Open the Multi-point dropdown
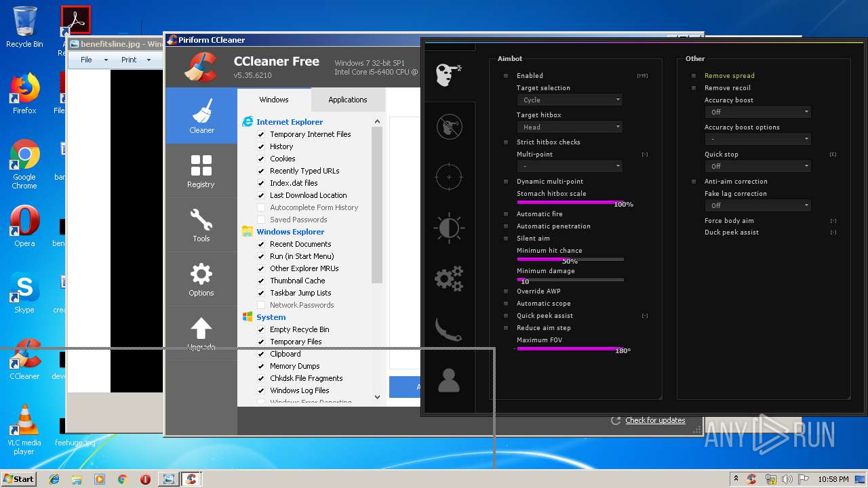 pyautogui.click(x=570, y=166)
